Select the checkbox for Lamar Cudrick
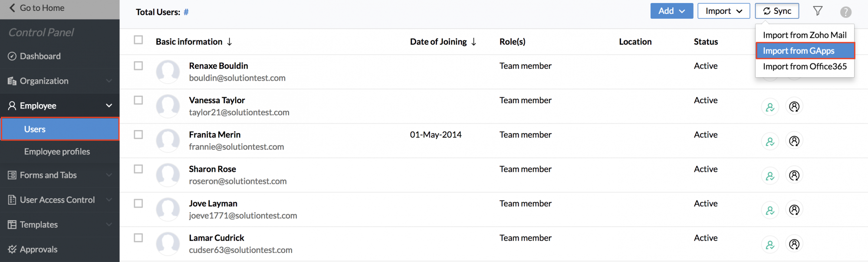 (x=138, y=238)
